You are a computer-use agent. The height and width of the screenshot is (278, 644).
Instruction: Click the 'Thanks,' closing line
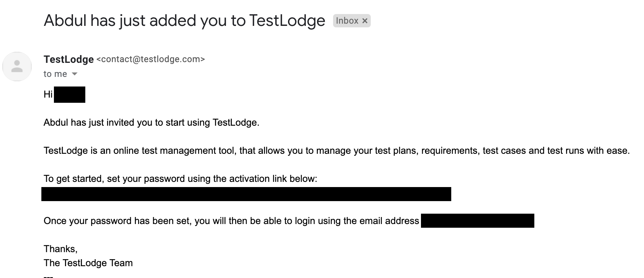click(61, 249)
